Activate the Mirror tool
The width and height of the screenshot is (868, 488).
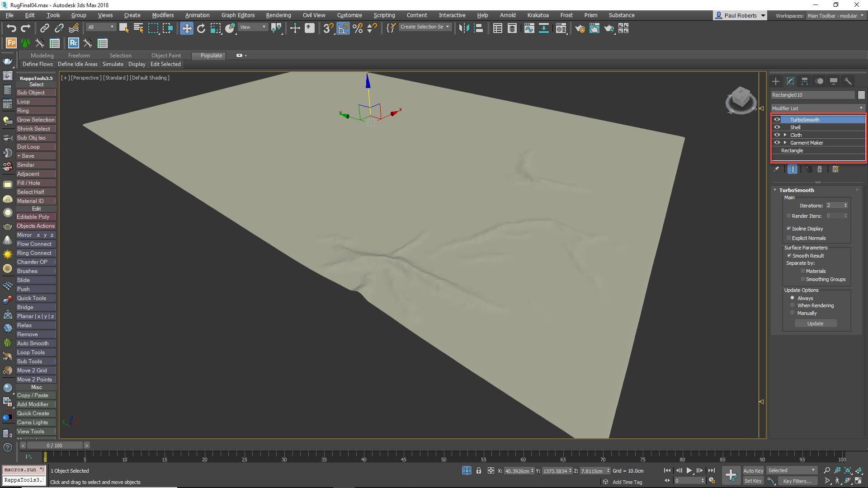463,28
